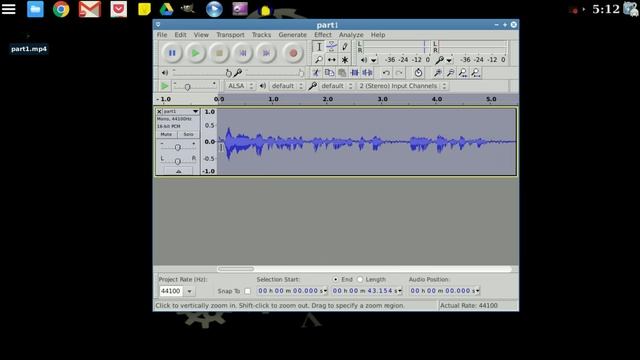Click the input volume slider handle
Image resolution: width=640 pixels, height=360 pixels.
pyautogui.click(x=301, y=73)
